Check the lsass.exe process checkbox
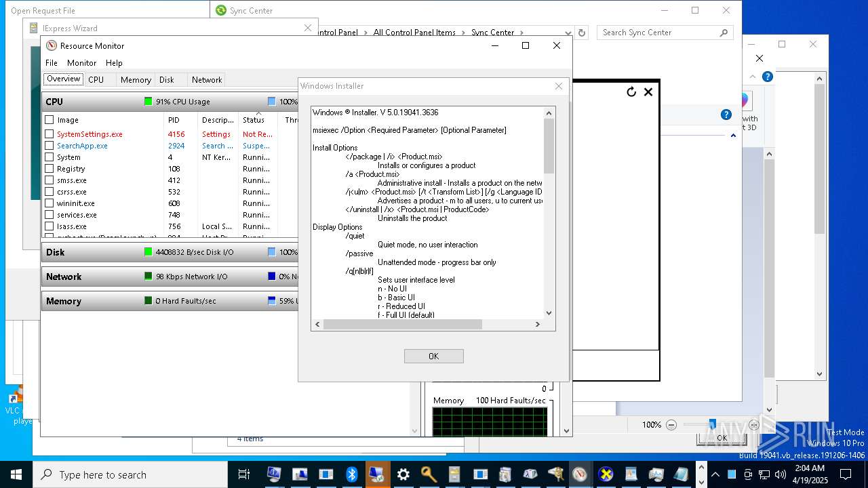The width and height of the screenshot is (868, 488). [49, 226]
